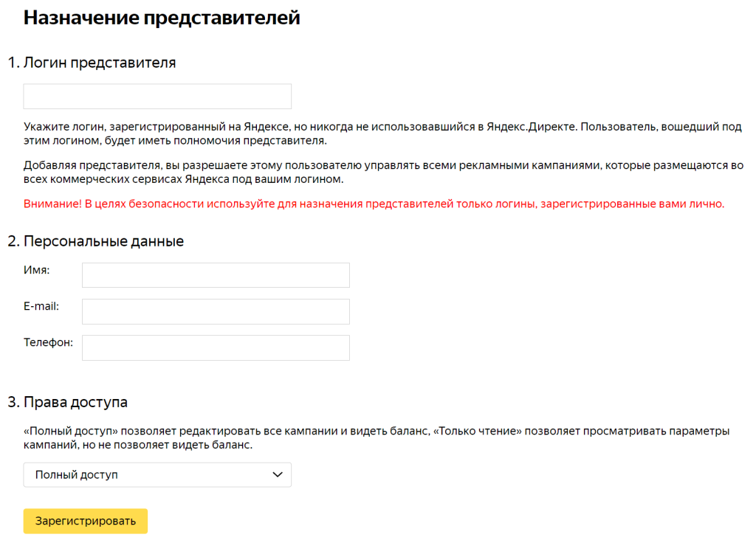
Task: Click the chevron arrow in access rights dropdown
Action: (278, 474)
